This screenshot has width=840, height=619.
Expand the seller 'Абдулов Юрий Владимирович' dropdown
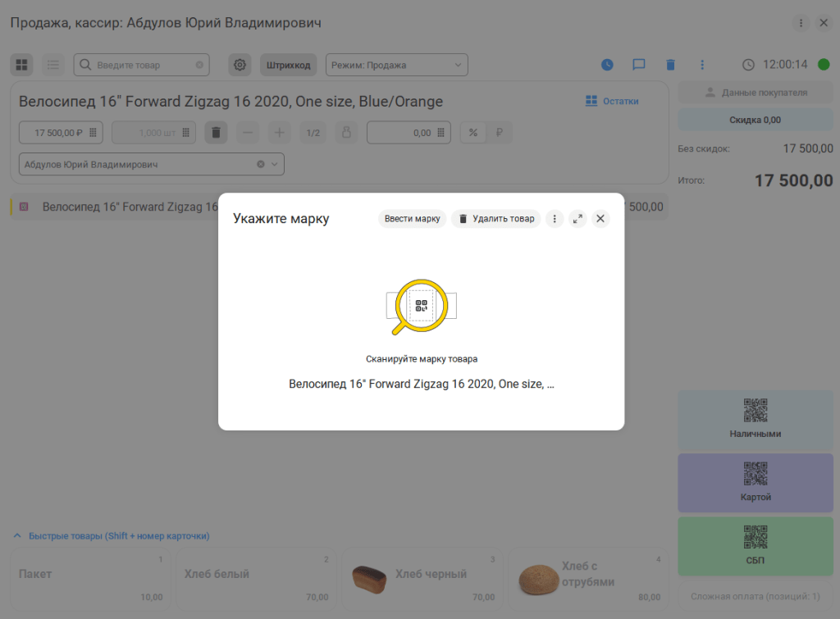click(x=275, y=164)
